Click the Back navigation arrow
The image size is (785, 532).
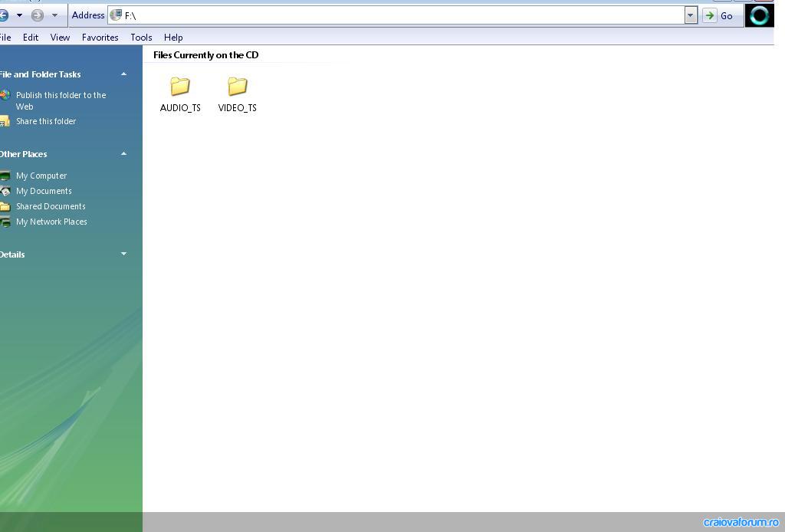tap(4, 15)
